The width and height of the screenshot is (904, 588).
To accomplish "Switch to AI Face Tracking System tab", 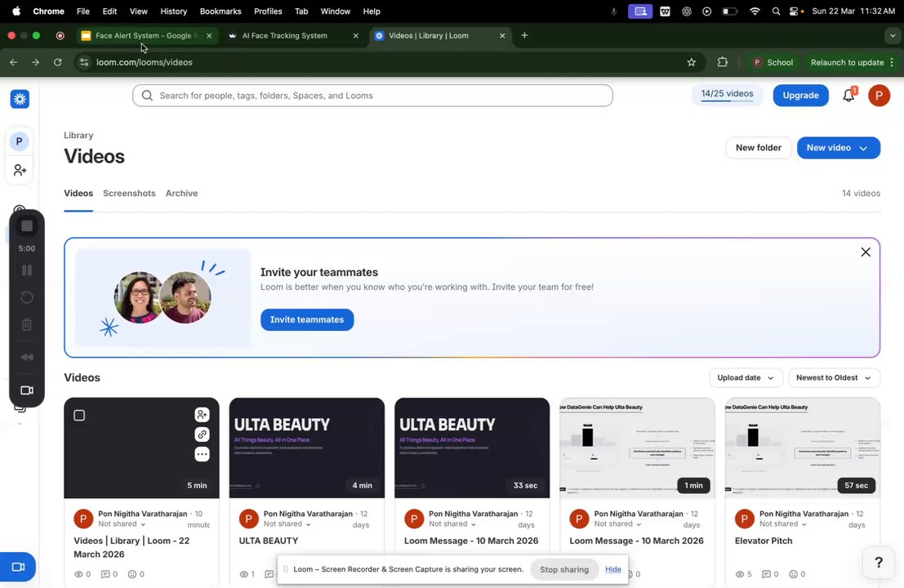I will pyautogui.click(x=285, y=36).
